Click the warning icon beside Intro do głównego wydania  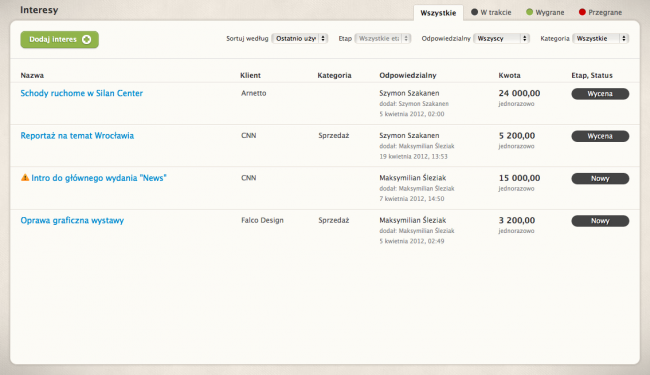click(x=25, y=177)
